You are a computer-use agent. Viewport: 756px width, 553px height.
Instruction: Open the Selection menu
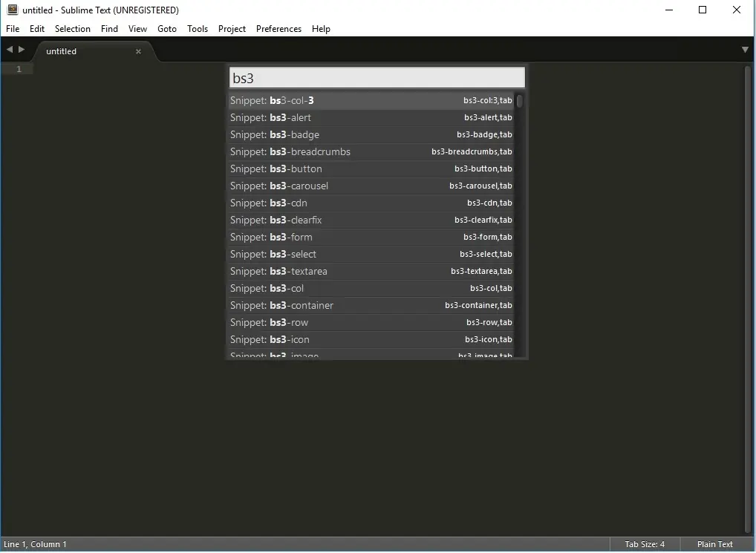[x=73, y=29]
